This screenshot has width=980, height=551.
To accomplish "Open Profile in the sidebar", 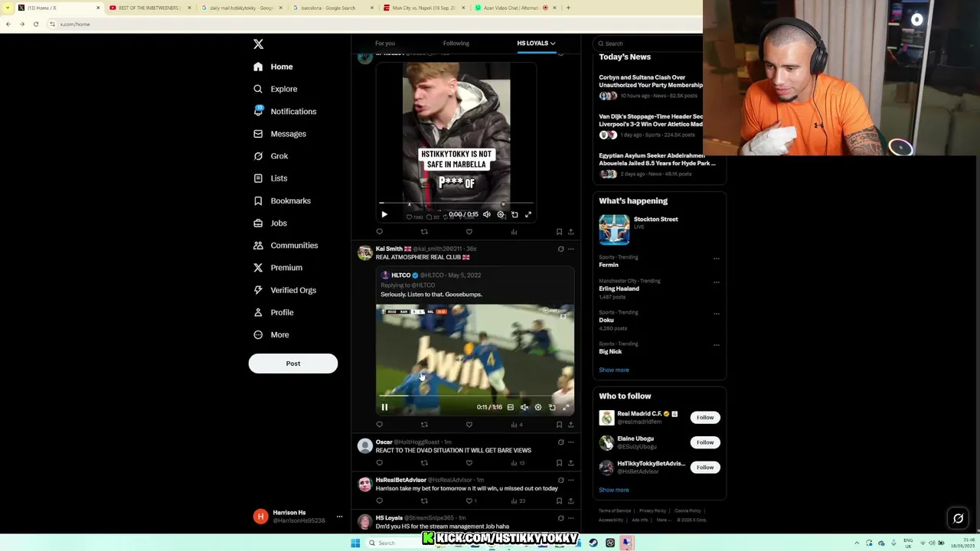I will coord(273,312).
